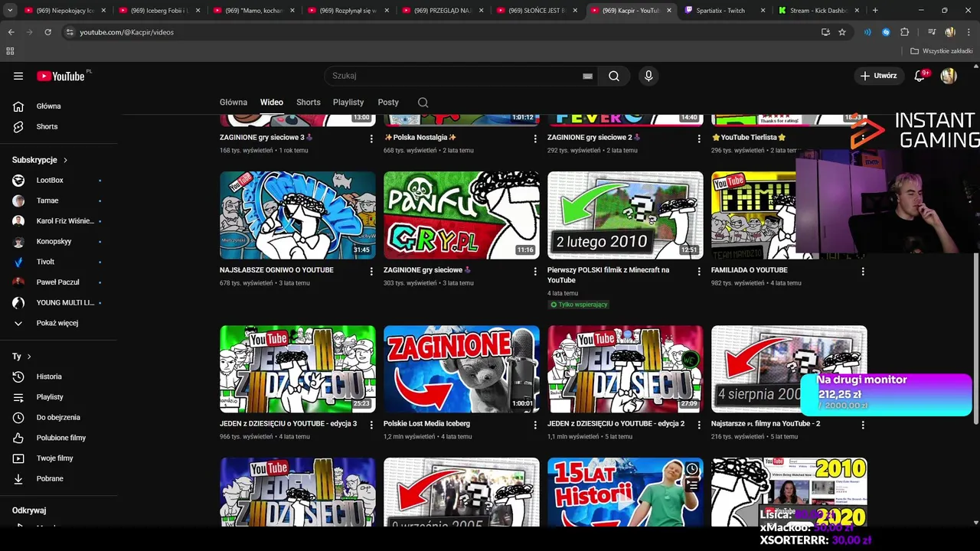The width and height of the screenshot is (980, 551).
Task: Switch to the Posty channel tab
Action: click(388, 102)
